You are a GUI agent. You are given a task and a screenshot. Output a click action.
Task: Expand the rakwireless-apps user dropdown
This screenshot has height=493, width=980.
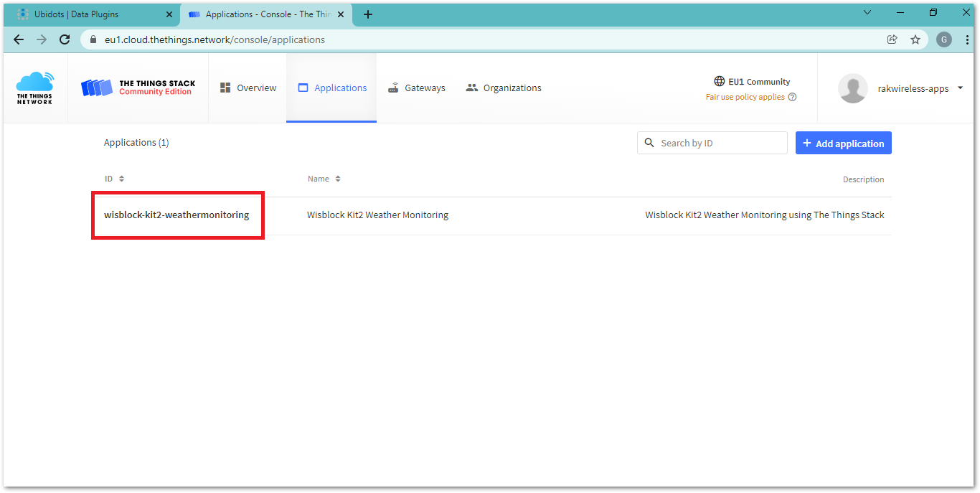960,88
